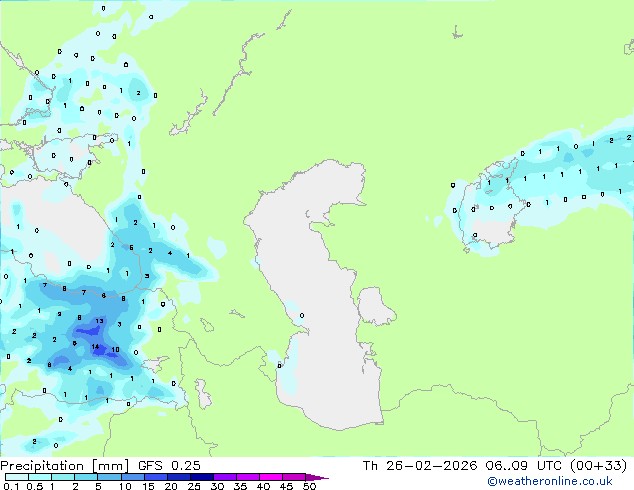Click the '25' legend scale label

[x=194, y=486]
